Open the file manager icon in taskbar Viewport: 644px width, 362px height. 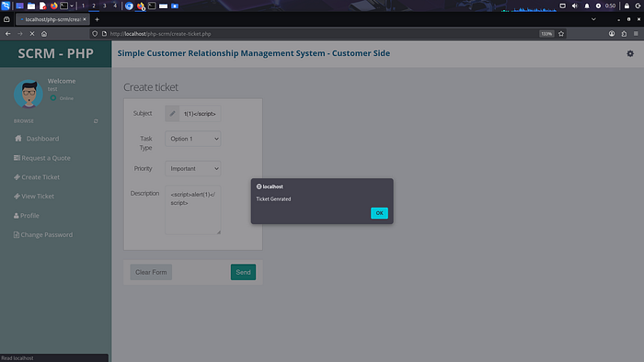(x=30, y=6)
